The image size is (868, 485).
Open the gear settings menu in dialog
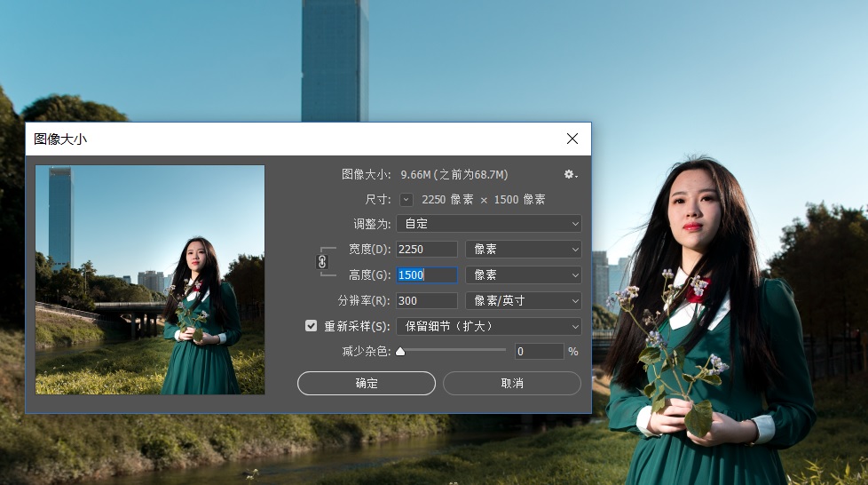pos(570,175)
